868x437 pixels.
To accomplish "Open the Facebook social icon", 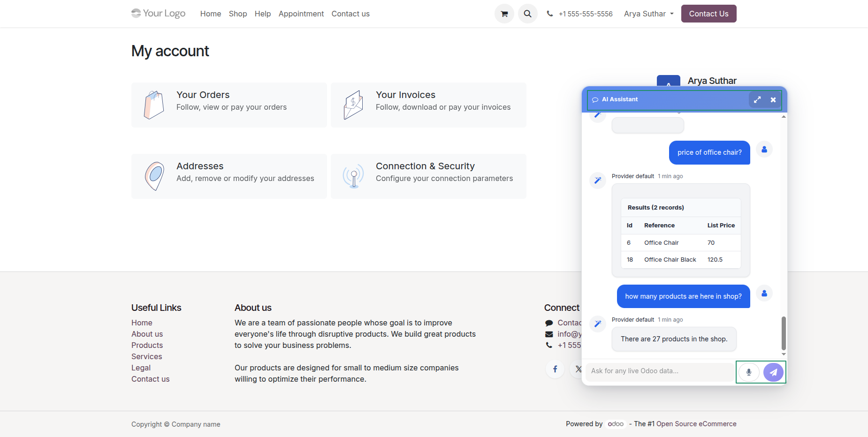I will (555, 369).
